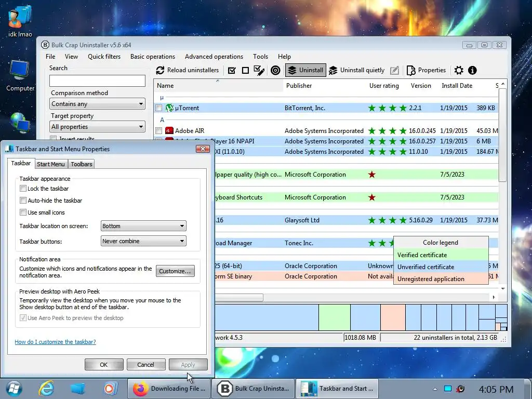This screenshot has width=532, height=399.
Task: Select the Network desktop icon
Action: 19,123
